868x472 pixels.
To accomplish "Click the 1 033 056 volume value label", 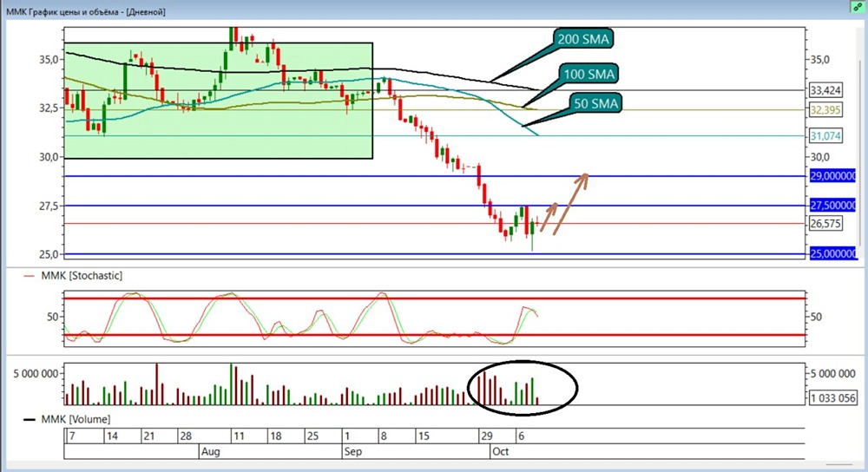I will 832,398.
